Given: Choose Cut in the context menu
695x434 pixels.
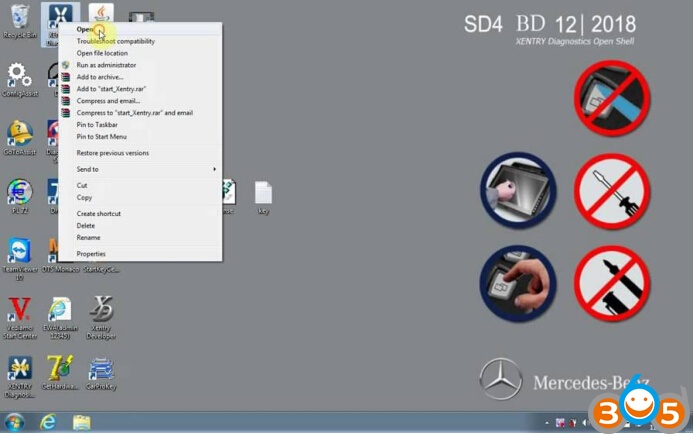Looking at the screenshot, I should click(x=141, y=186).
